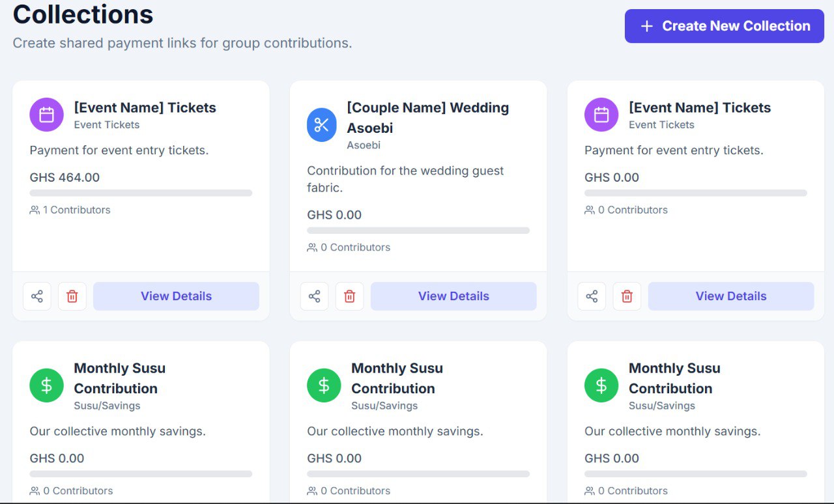The height and width of the screenshot is (504, 834).
Task: Open View Details on Event Tickets card with GHS 0.00
Action: tap(730, 296)
